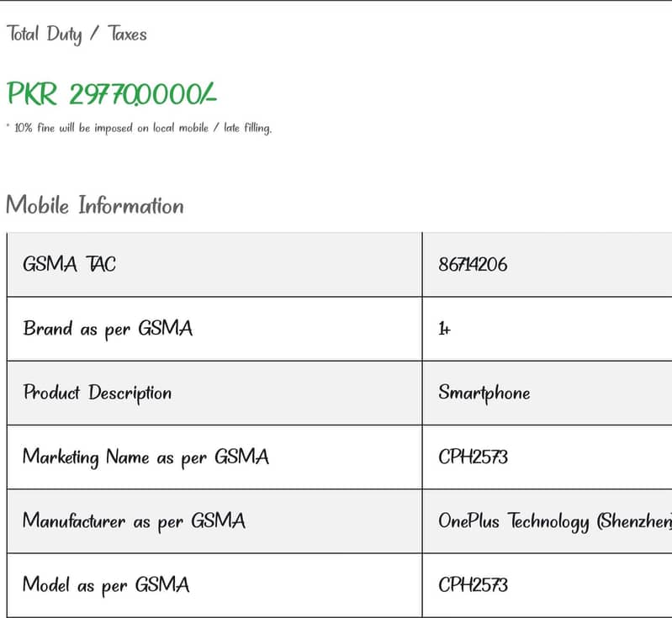Click the 'Brand as per GSMA' label
This screenshot has height=618, width=672.
tap(108, 329)
